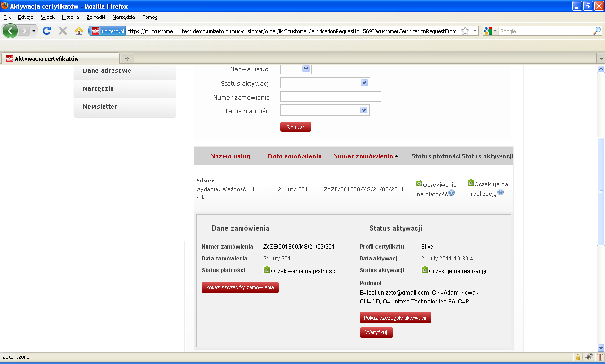Go to the Home page icon
Viewport: 605px width, 364px height.
(x=79, y=31)
